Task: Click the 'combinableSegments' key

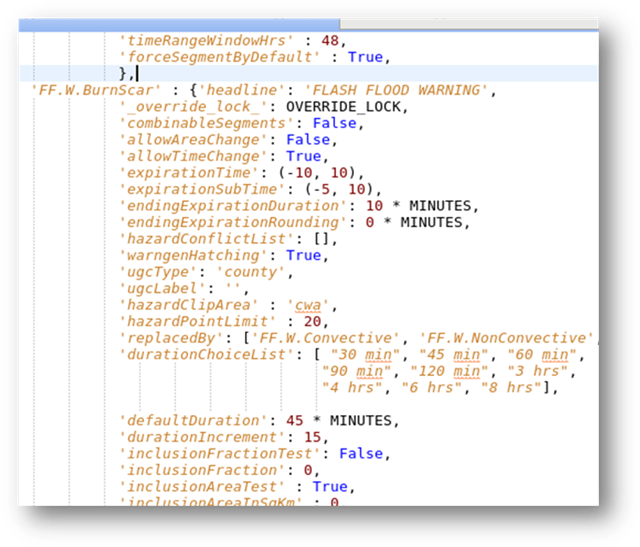Action: 206,123
